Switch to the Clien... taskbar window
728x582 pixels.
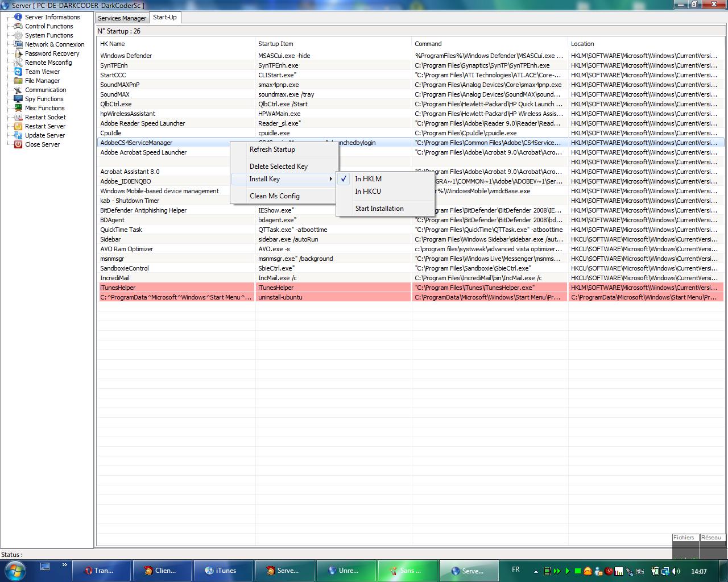162,571
